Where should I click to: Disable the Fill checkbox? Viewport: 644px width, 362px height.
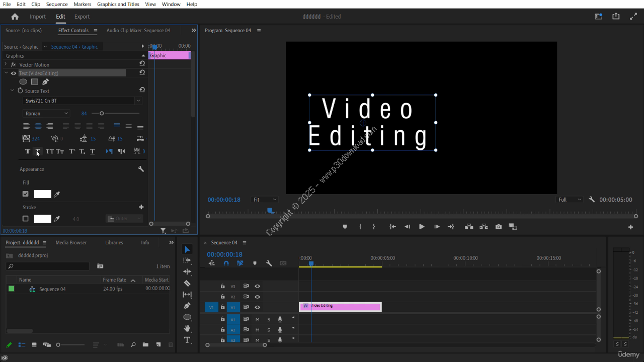point(26,194)
